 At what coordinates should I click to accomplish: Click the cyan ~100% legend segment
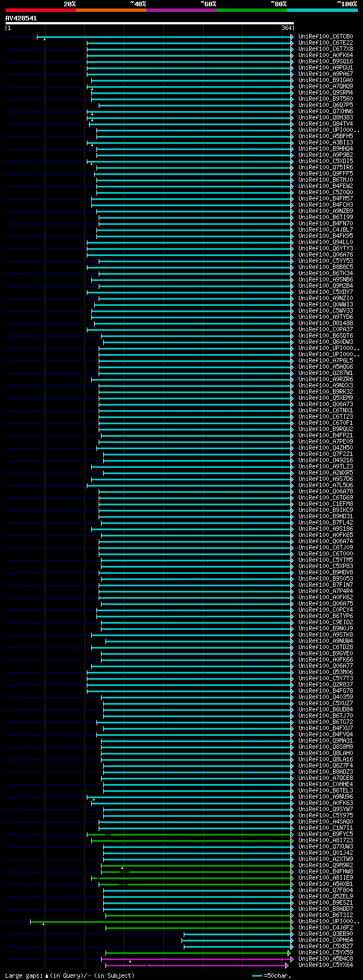322,10
